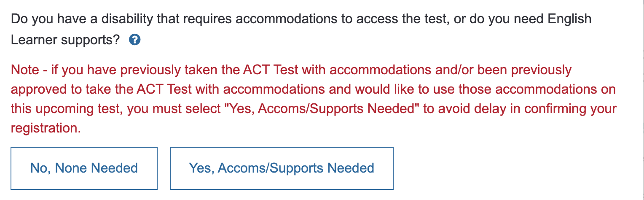
Task: Show info about English Learner supports
Action: (135, 41)
